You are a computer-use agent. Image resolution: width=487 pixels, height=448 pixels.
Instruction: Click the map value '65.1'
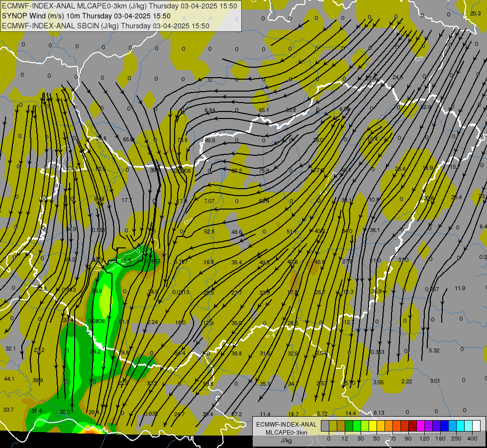click(x=264, y=110)
